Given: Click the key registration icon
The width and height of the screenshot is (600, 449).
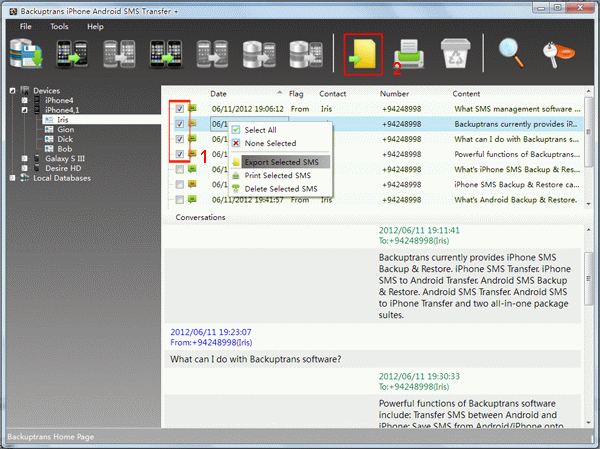Looking at the screenshot, I should [x=558, y=54].
